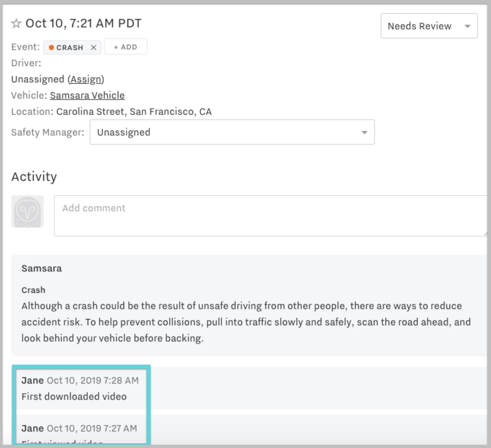Click the owl avatar beside comment box
The image size is (491, 448).
[27, 211]
